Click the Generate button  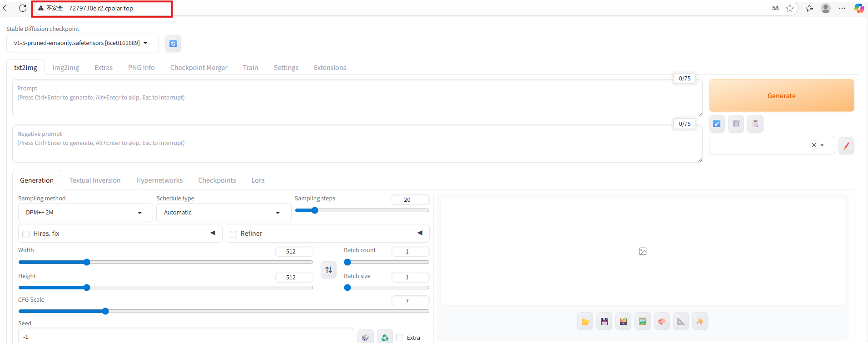click(x=781, y=96)
